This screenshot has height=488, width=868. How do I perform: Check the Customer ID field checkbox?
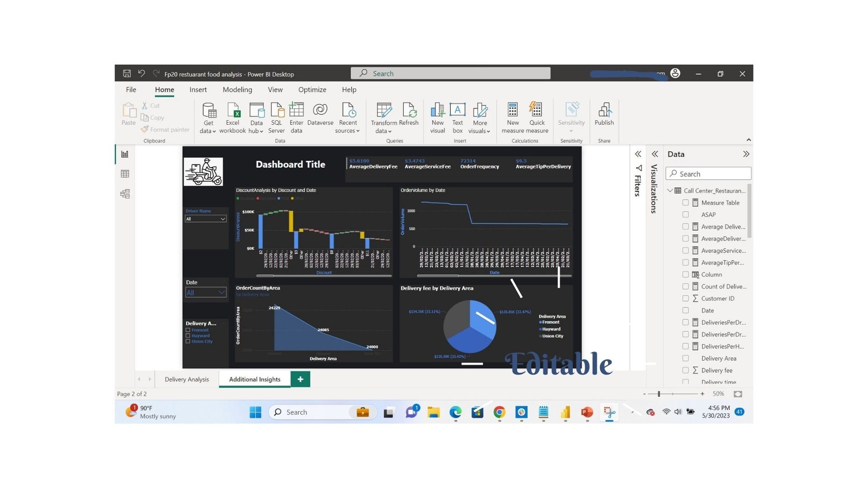click(x=685, y=298)
